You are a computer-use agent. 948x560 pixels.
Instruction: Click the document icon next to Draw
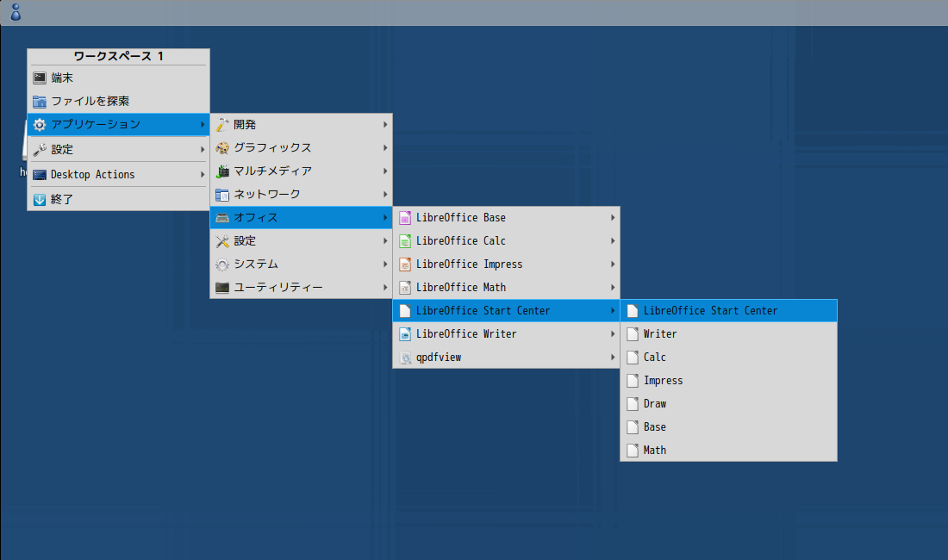click(633, 403)
